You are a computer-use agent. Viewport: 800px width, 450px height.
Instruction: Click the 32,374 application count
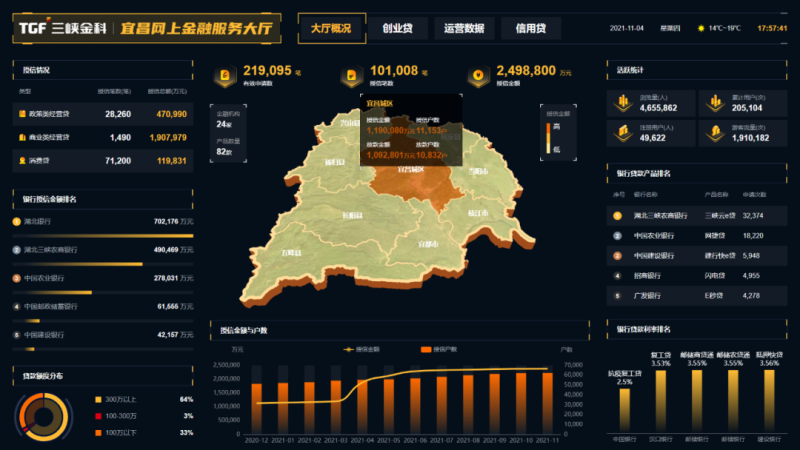753,216
